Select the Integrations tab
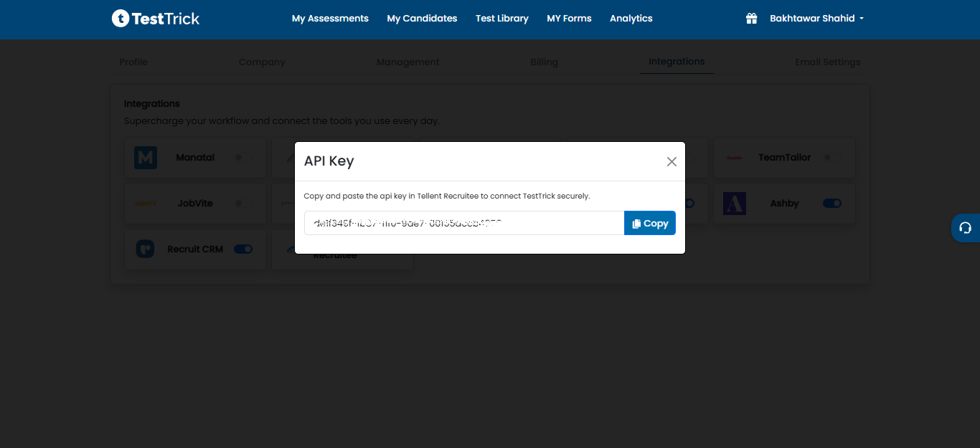 coord(677,62)
